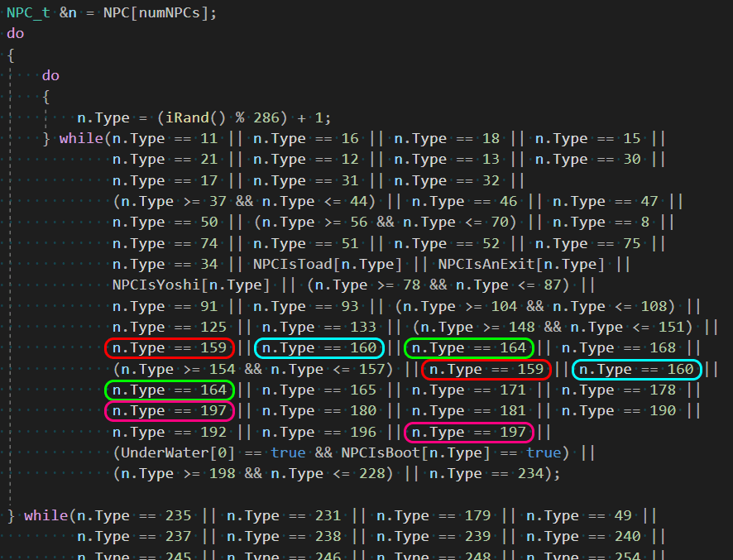Viewport: 733px width, 560px height.
Task: Click the while keyword before n.Type == 235
Action: (47, 516)
